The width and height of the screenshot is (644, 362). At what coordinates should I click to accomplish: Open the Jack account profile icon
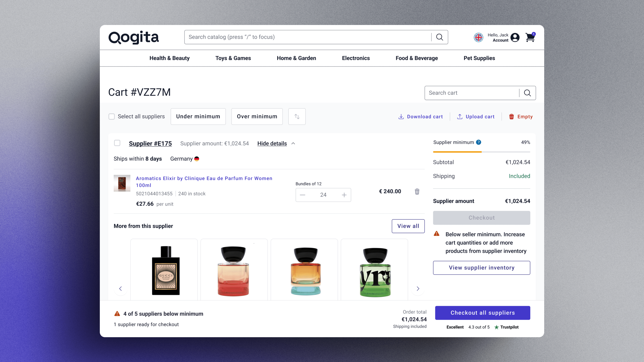[x=515, y=38]
